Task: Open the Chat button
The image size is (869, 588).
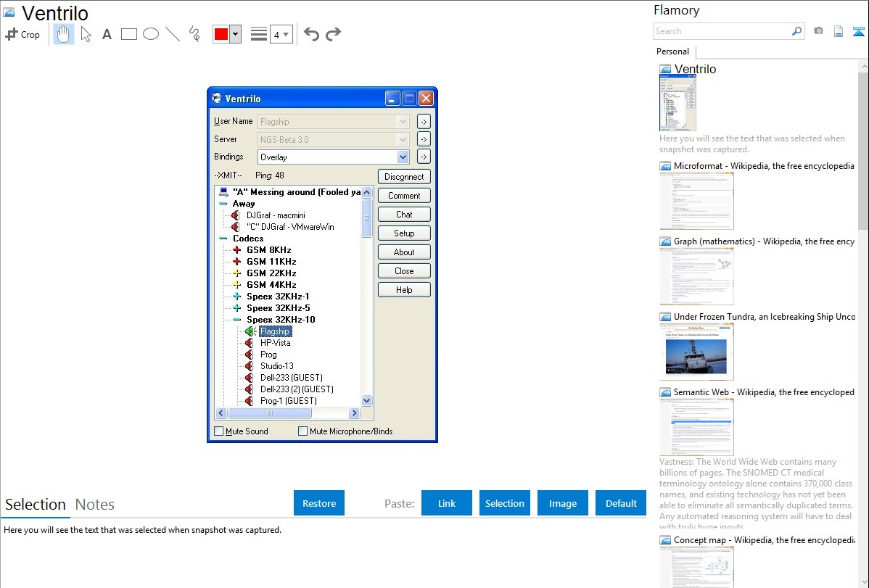Action: coord(404,215)
